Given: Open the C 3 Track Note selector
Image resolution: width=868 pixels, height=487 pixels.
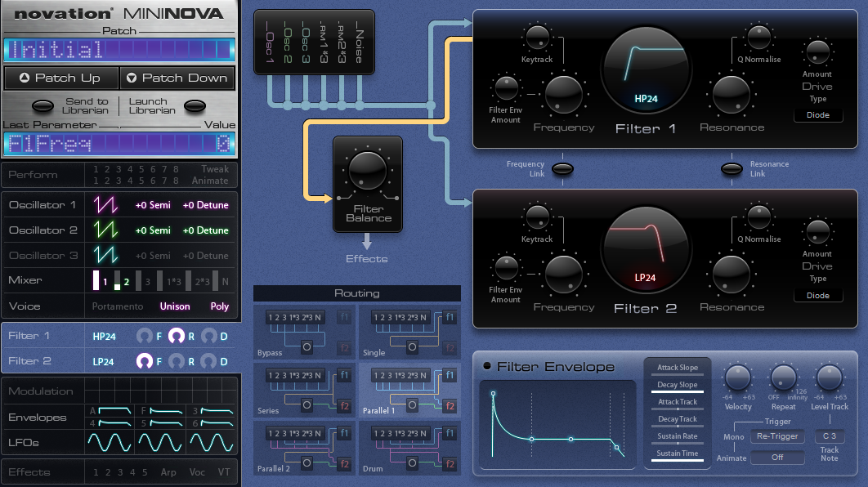Looking at the screenshot, I should point(830,436).
